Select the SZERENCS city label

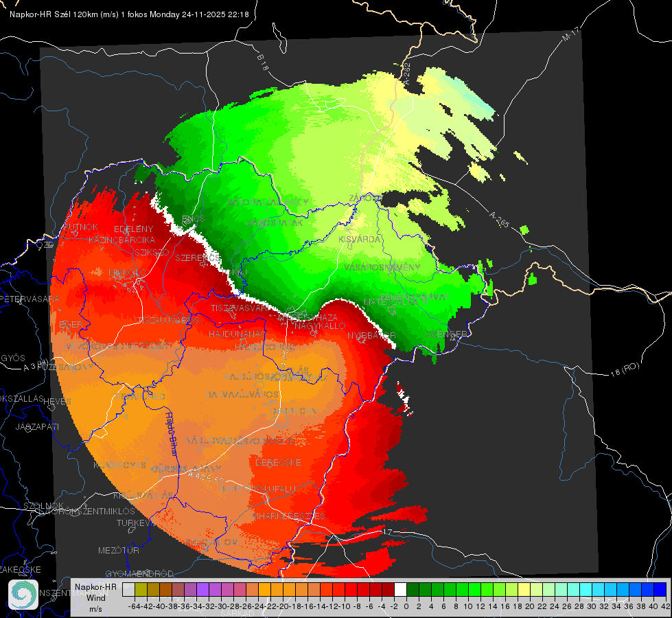point(198,258)
